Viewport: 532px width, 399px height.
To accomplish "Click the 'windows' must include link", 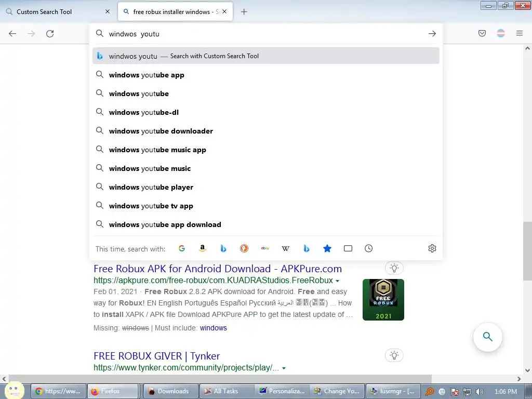I will pyautogui.click(x=213, y=328).
